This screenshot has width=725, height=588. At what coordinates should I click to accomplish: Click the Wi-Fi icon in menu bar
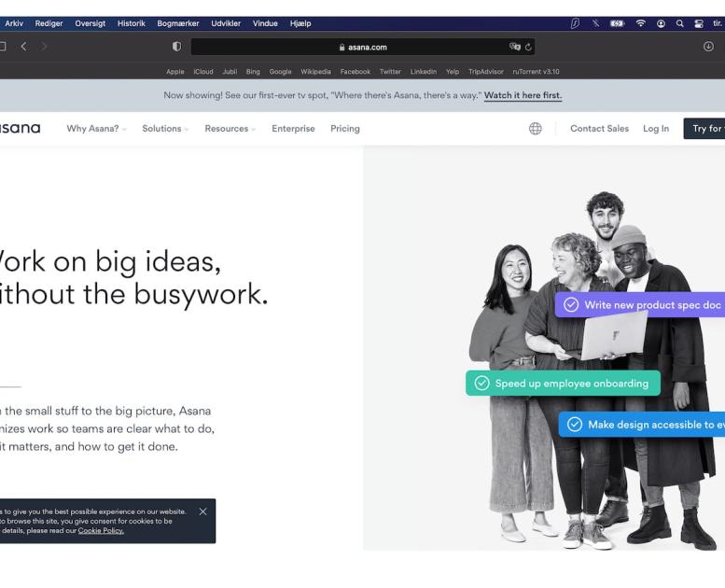[x=641, y=23]
